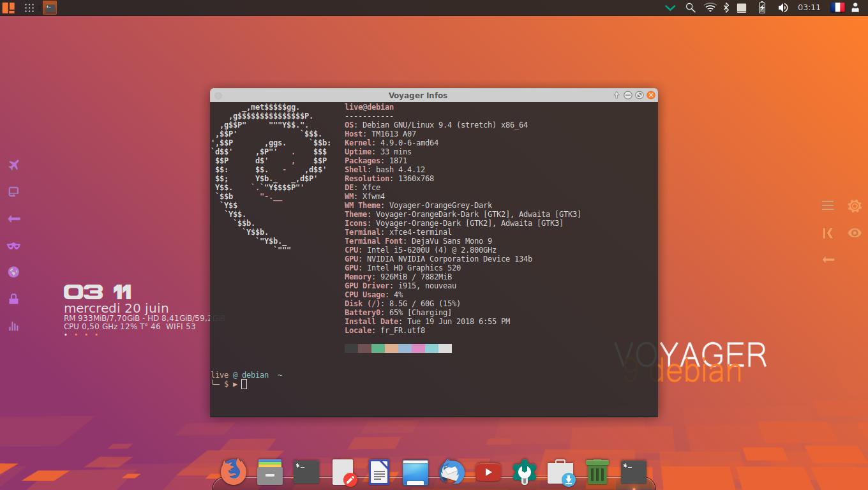The height and width of the screenshot is (490, 868).
Task: Maximize the Voyager Infos window
Action: pyautogui.click(x=639, y=95)
